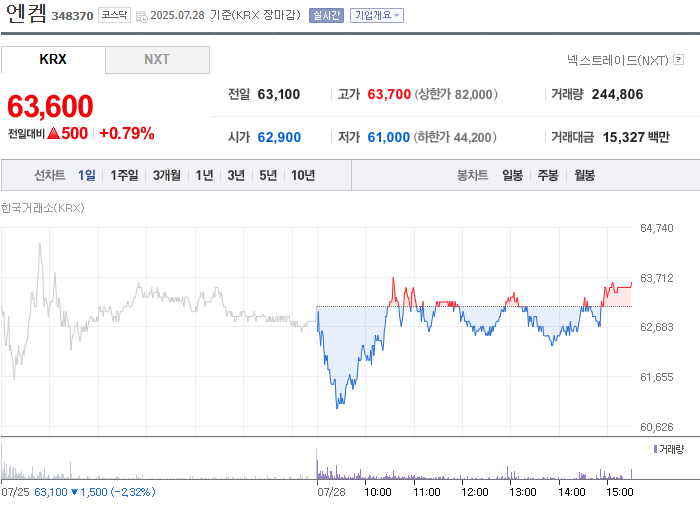Click the 한국거래소(KRX) chart caption
700x505 pixels.
pyautogui.click(x=42, y=208)
